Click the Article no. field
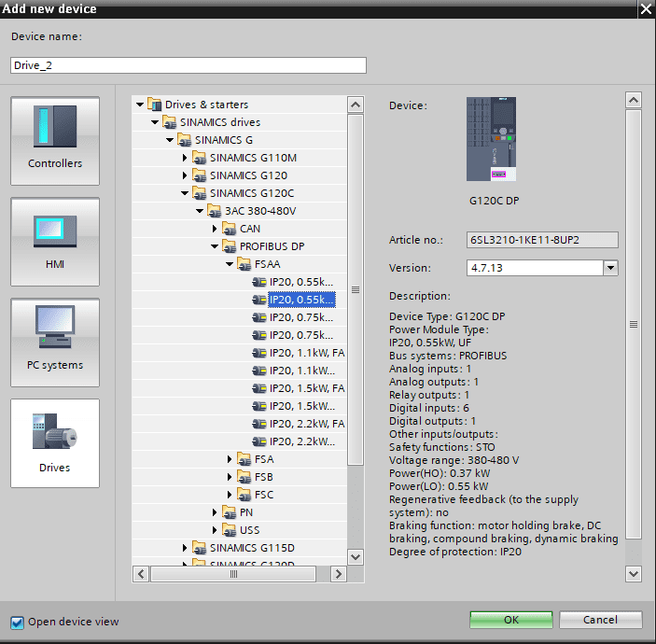 [542, 240]
